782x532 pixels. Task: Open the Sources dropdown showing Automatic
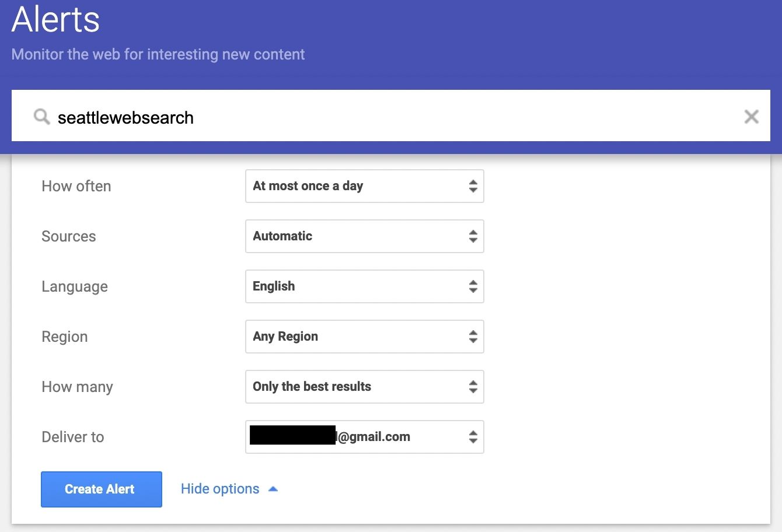point(364,236)
